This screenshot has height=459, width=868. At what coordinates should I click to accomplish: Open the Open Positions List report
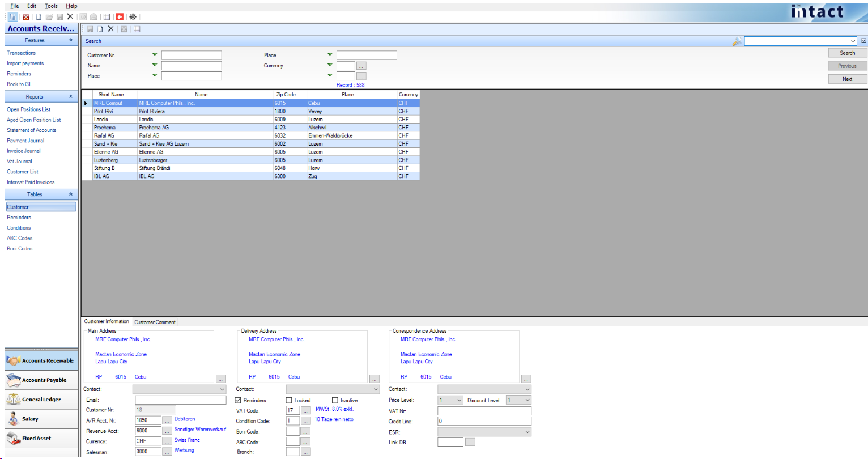point(28,109)
